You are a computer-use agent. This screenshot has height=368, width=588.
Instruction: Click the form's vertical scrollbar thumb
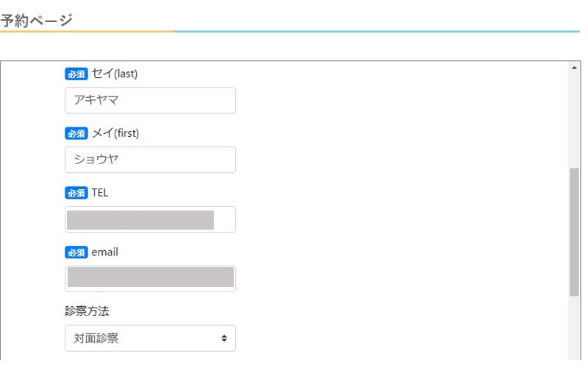click(x=574, y=232)
